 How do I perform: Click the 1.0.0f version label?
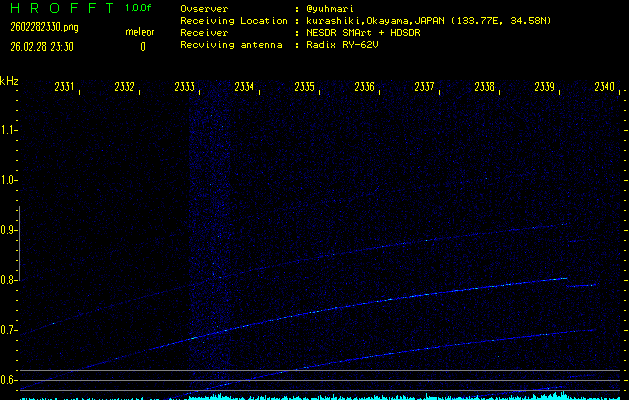139,8
